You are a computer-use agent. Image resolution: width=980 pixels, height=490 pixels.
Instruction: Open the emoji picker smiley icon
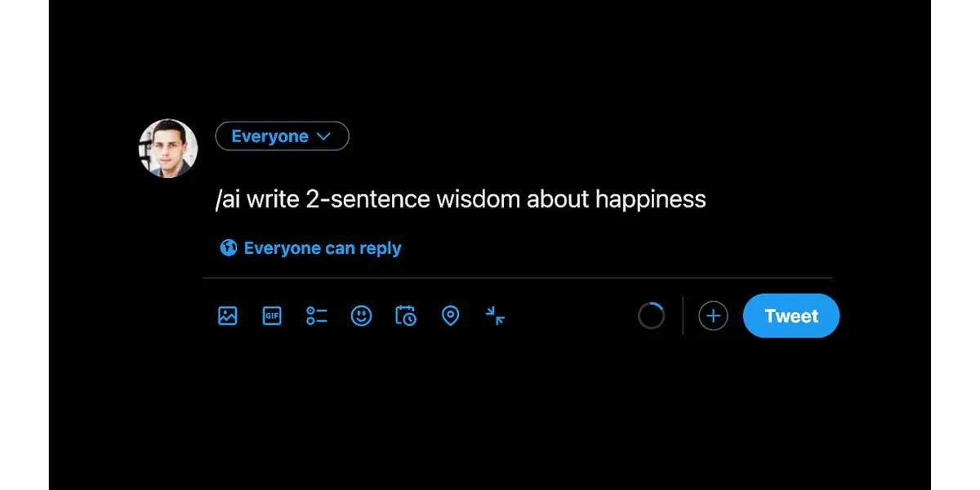tap(361, 316)
